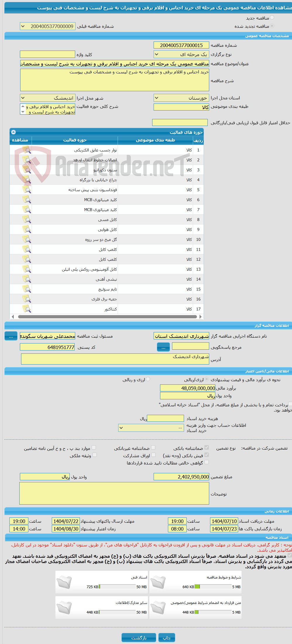Click the حوزه فعالیت column header
292x644 pixels.
75,140
